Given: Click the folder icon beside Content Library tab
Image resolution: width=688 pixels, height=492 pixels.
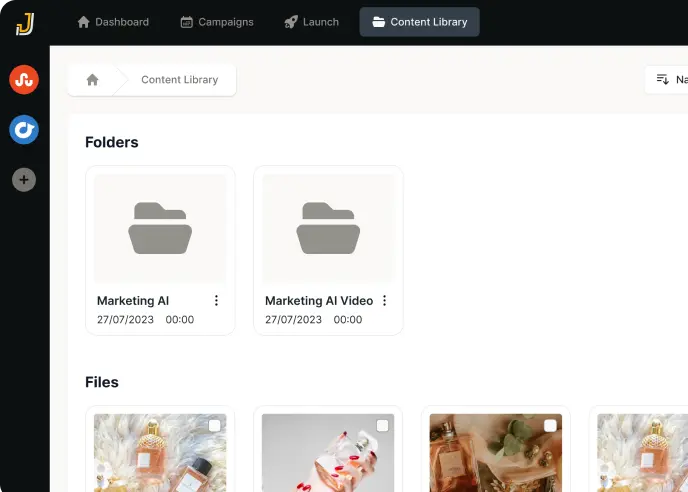Looking at the screenshot, I should coord(379,22).
